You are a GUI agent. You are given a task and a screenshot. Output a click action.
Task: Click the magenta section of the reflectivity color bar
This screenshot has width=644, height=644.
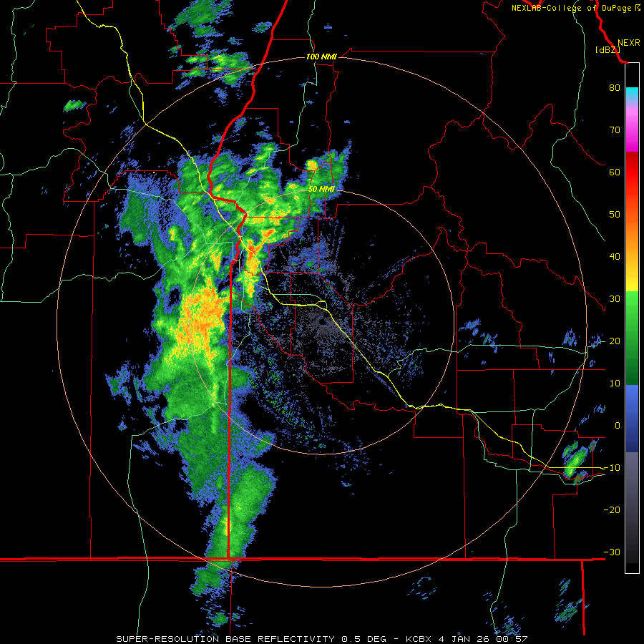[632, 130]
